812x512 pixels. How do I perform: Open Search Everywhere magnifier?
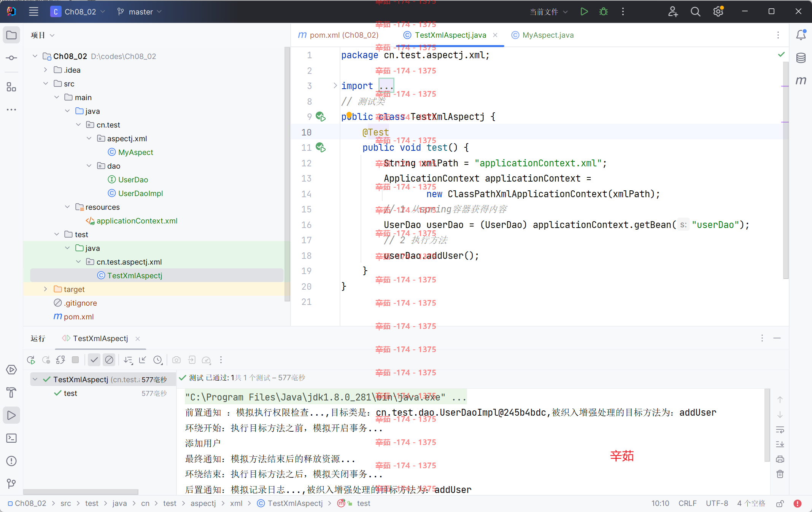(695, 12)
